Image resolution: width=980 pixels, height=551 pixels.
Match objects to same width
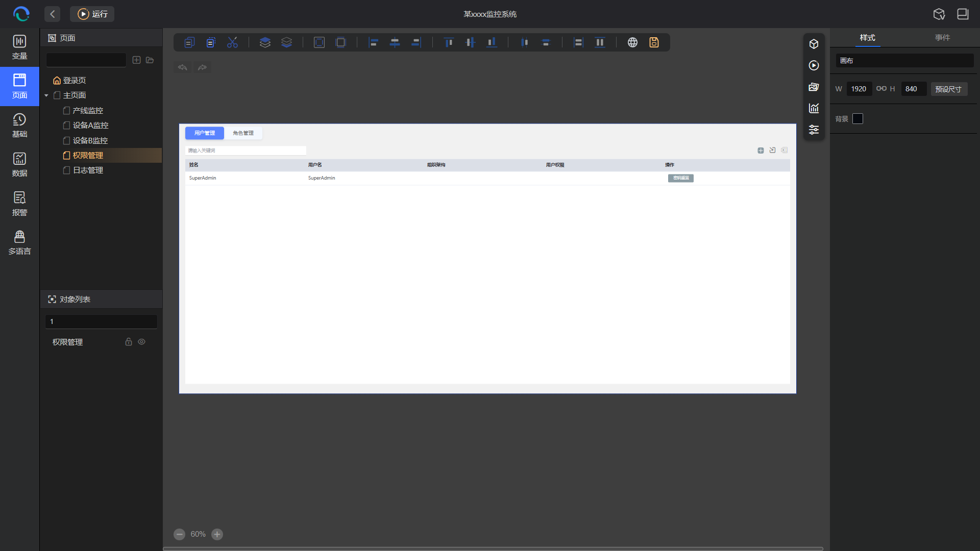[x=578, y=42]
